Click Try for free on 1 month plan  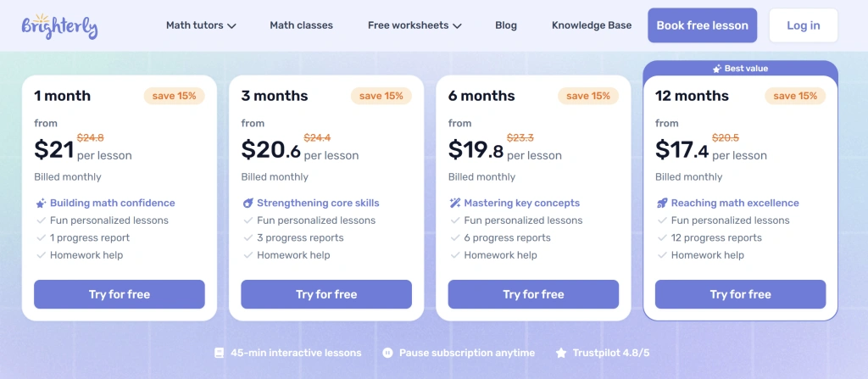click(120, 294)
